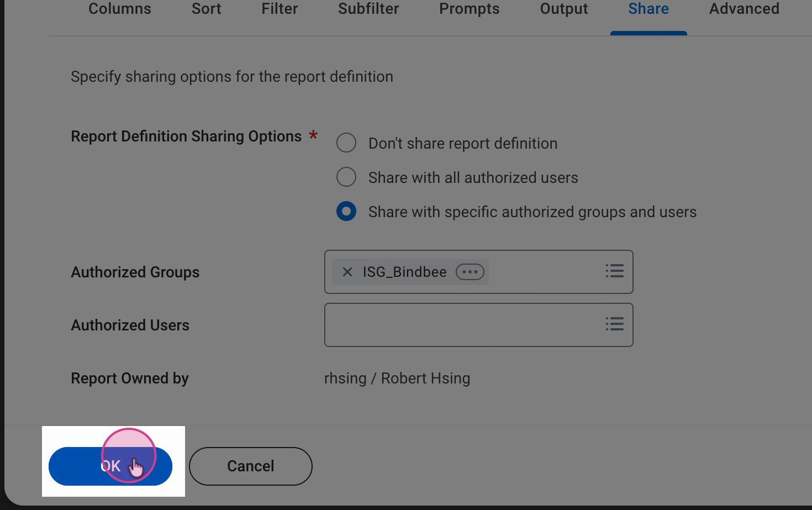Open the Advanced tab
812x510 pixels.
pyautogui.click(x=745, y=9)
